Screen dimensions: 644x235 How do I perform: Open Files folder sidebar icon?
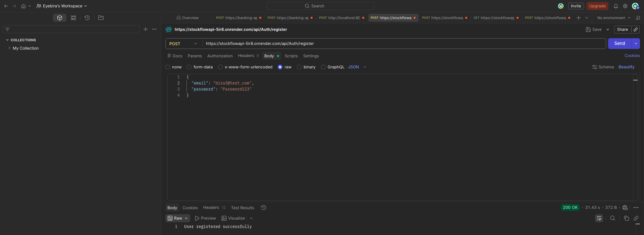[x=101, y=18]
